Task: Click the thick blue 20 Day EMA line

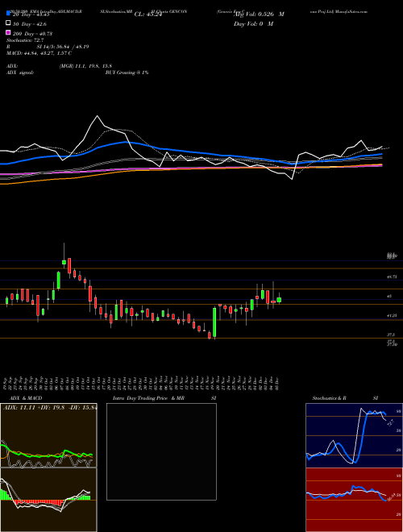Action: coord(190,152)
